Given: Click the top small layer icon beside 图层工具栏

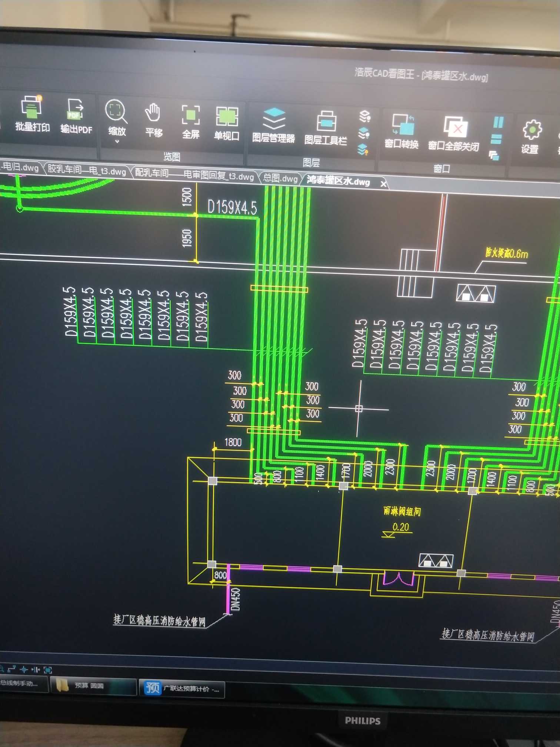Looking at the screenshot, I should point(365,116).
